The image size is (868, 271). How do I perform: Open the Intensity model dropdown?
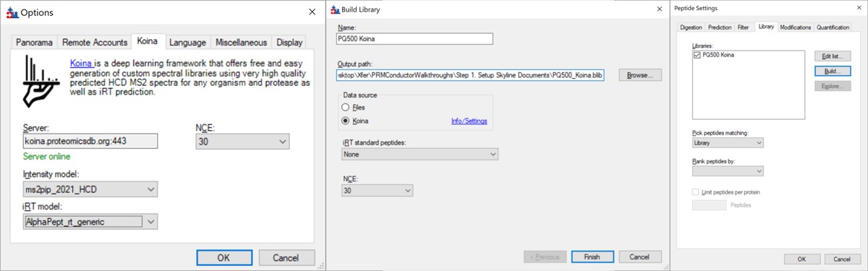(90, 189)
